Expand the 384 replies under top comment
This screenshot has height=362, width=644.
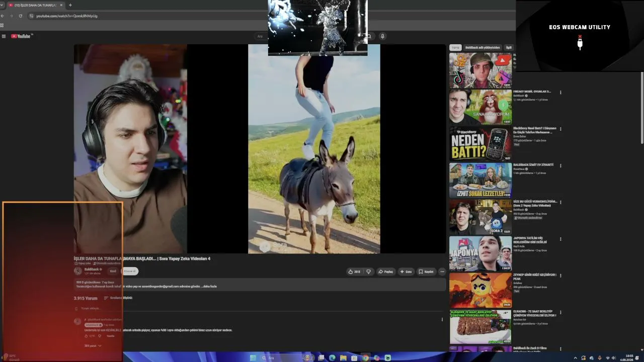(93, 346)
